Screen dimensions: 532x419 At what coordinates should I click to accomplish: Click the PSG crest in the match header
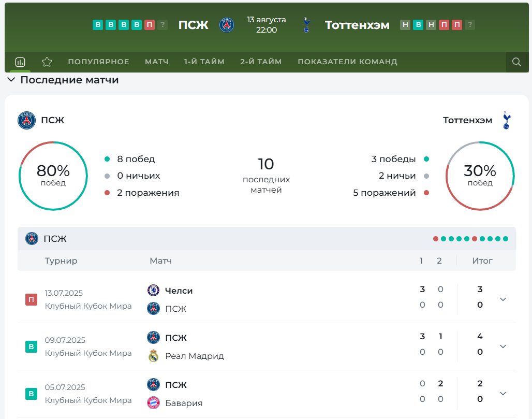227,25
